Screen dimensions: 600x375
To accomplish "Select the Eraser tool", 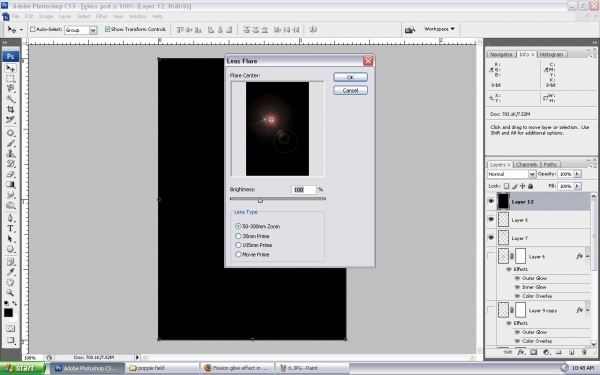I will 10,174.
